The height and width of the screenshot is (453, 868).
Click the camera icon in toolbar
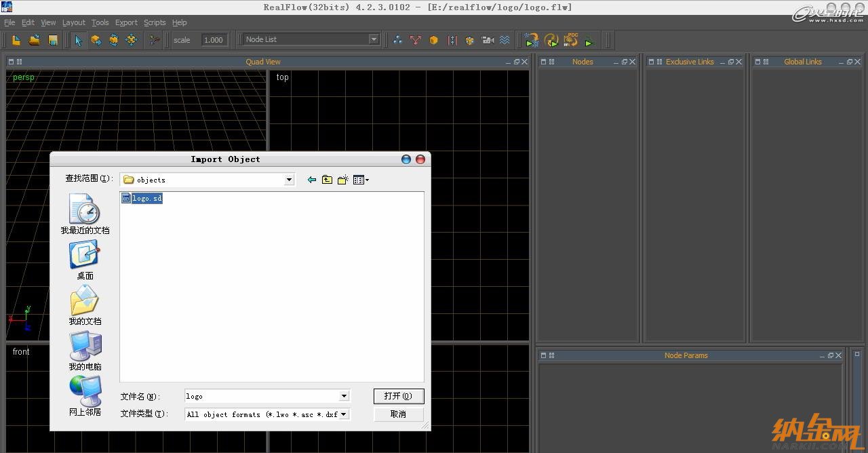(x=488, y=40)
